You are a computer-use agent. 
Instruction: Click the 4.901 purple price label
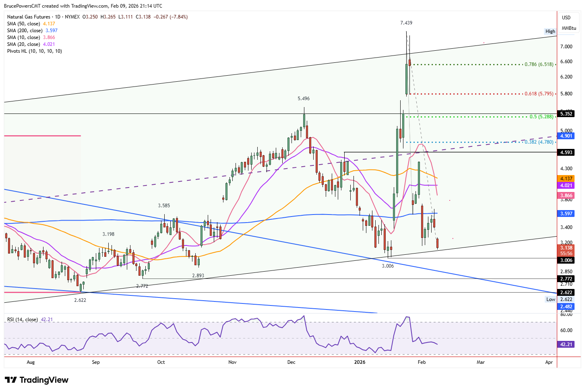pyautogui.click(x=566, y=136)
